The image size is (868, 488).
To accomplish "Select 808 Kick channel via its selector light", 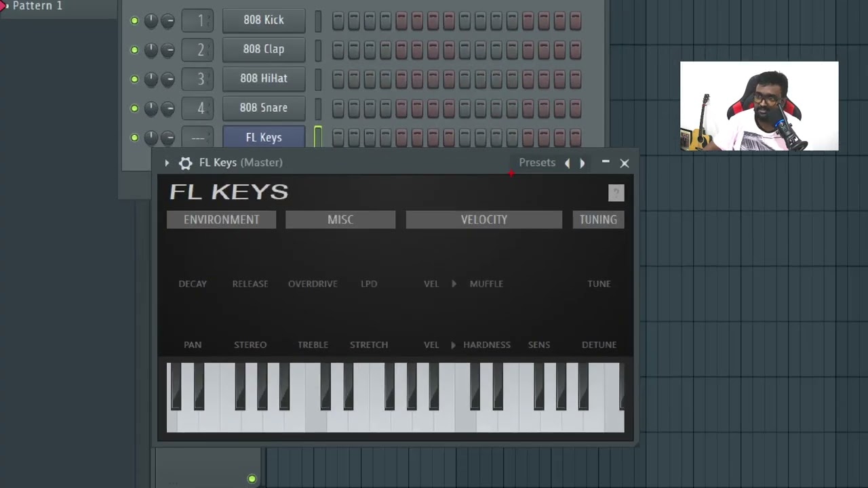I will coord(318,20).
